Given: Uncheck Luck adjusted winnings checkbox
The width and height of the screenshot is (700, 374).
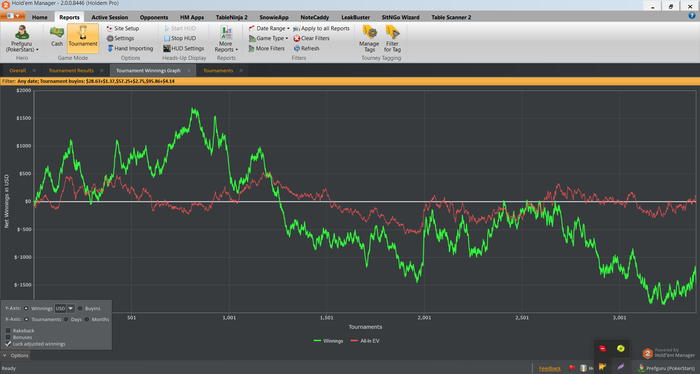Looking at the screenshot, I should (x=8, y=344).
